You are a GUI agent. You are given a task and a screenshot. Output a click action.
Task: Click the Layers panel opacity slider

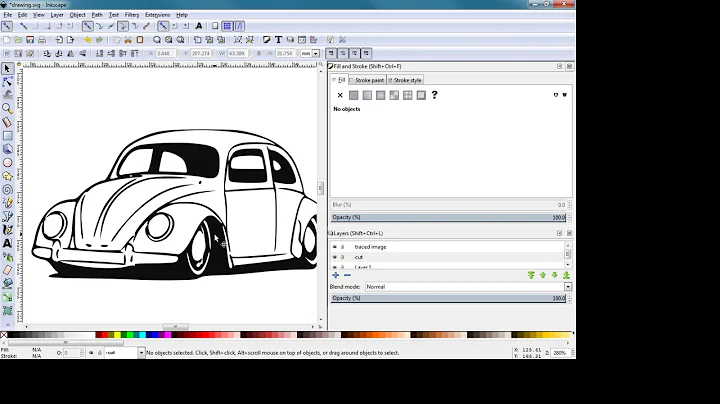[449, 298]
